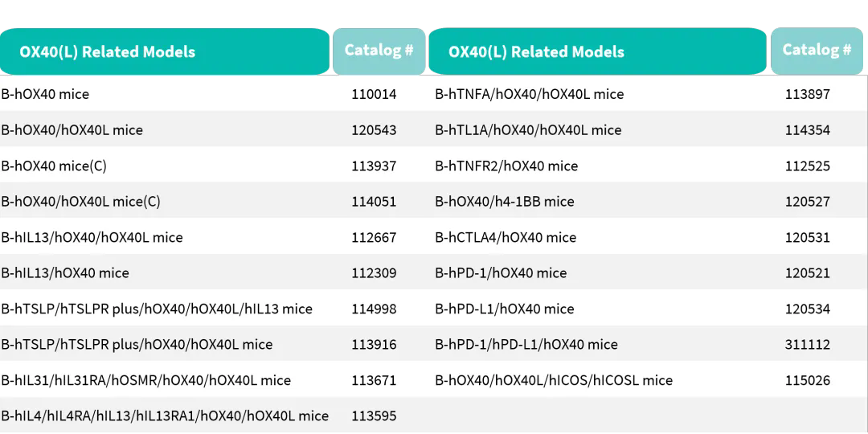Image resolution: width=868 pixels, height=434 pixels.
Task: Click 'B-hIL13/hOX40/hOX40L mice' entry
Action: tap(92, 238)
